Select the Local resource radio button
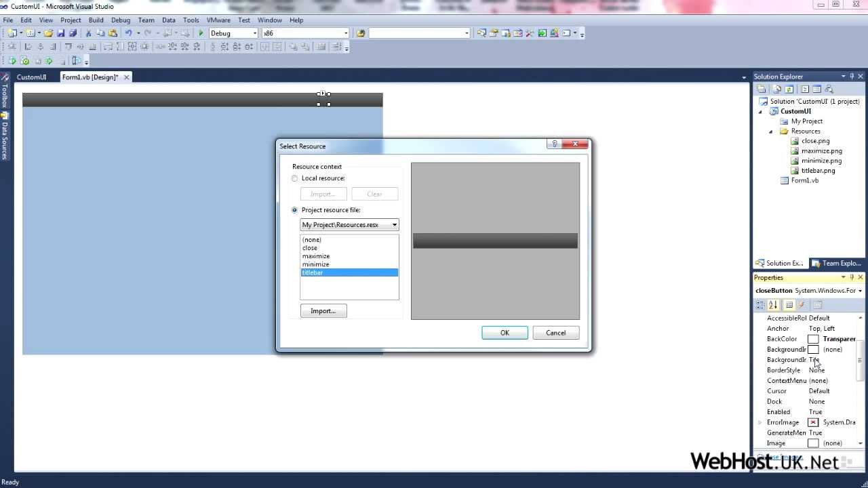868x488 pixels. [x=294, y=178]
